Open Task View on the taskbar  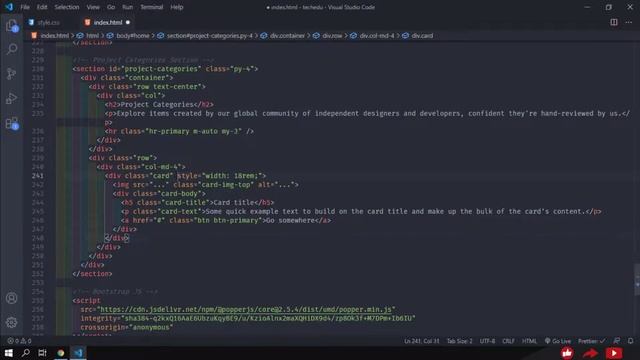pos(42,353)
